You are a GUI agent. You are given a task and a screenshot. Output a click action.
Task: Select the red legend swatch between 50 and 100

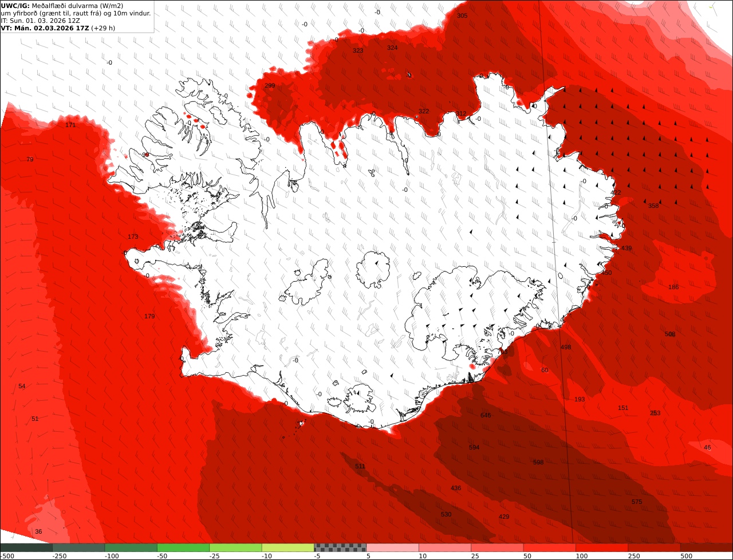pos(549,547)
